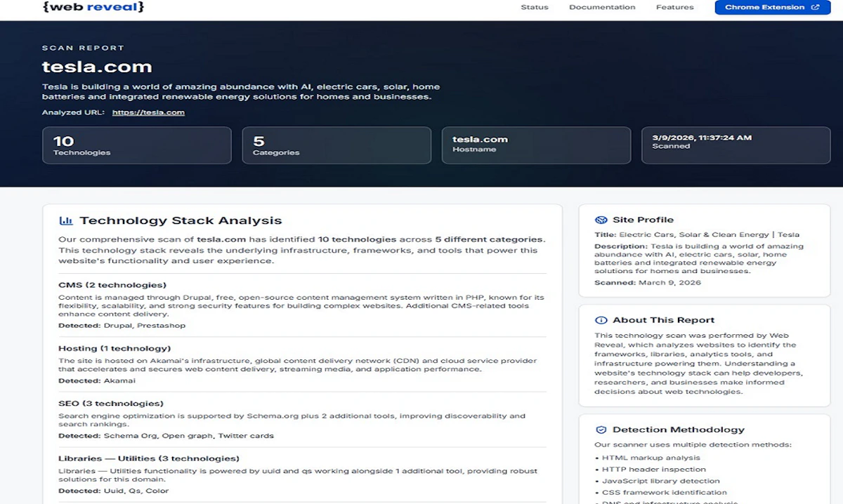Click the Detected: Schema Org, Open graph line
Image resolution: width=843 pixels, height=504 pixels.
coord(166,435)
